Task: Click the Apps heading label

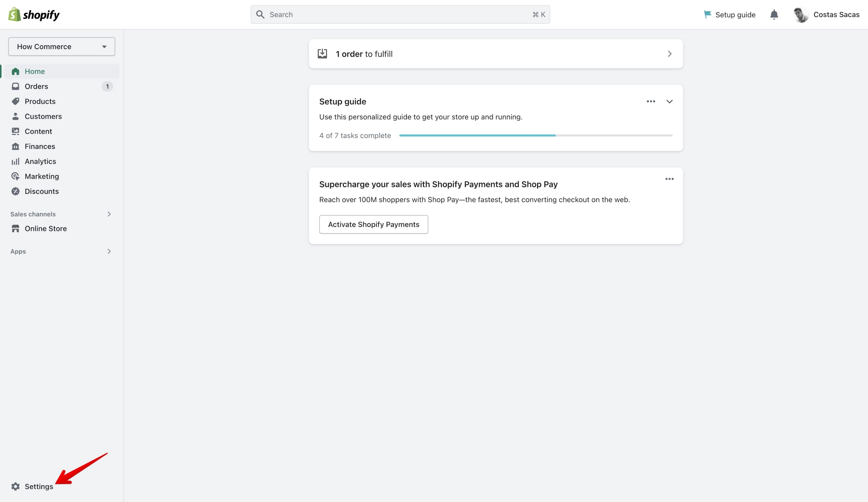Action: click(18, 251)
